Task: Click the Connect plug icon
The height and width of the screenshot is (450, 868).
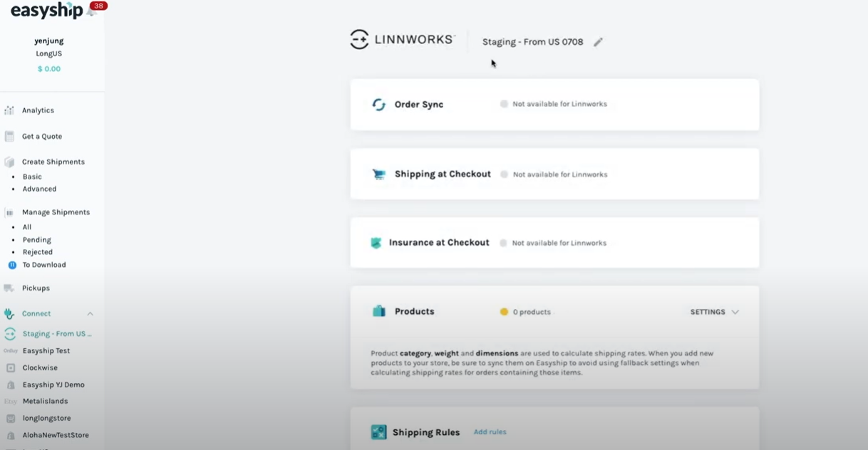Action: pos(9,313)
